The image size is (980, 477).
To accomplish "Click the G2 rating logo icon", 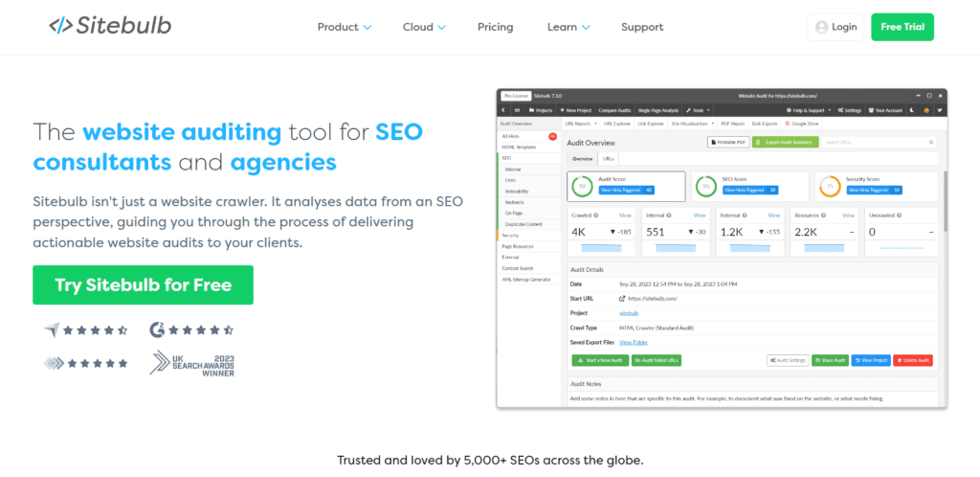I will pos(158,329).
